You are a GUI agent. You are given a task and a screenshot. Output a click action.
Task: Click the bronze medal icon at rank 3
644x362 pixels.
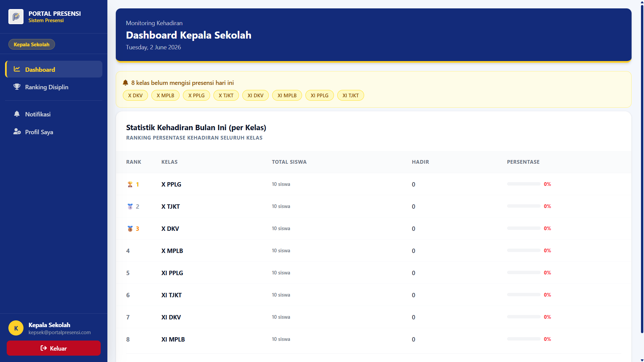pos(130,228)
